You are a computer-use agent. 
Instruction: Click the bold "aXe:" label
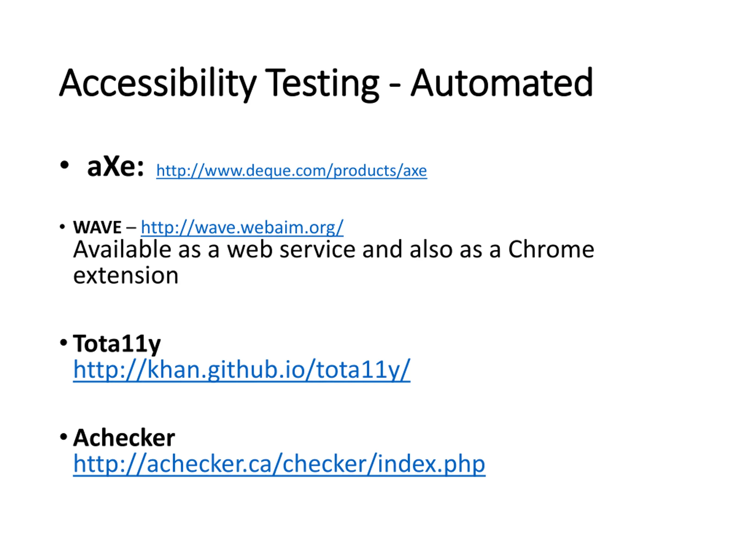[x=115, y=167]
